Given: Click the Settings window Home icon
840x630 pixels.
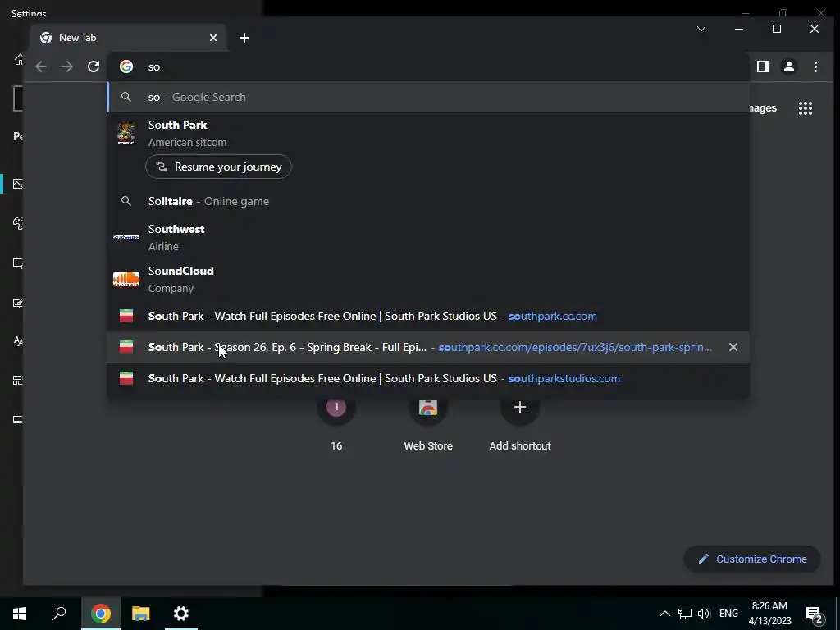Looking at the screenshot, I should [19, 59].
